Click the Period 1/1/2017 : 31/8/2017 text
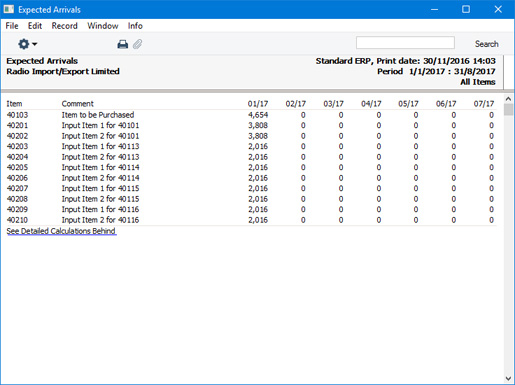515x385 pixels. tap(436, 71)
